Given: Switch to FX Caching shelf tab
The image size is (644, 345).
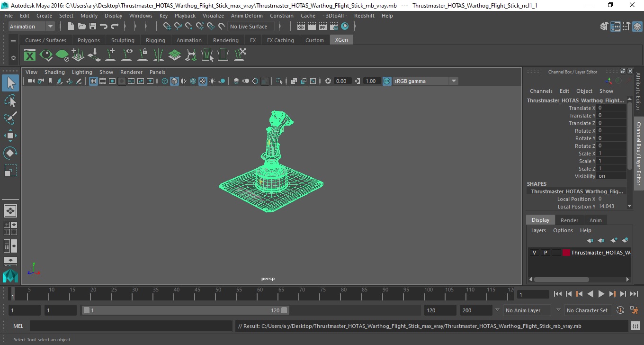Looking at the screenshot, I should [280, 40].
